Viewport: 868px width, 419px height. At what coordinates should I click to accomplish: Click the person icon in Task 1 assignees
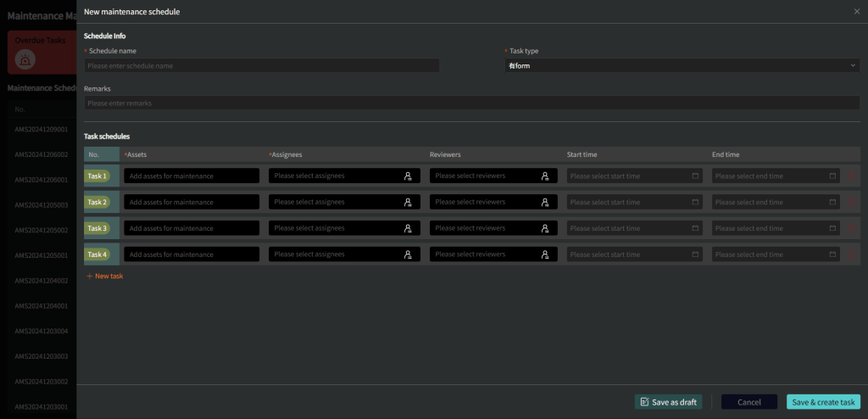click(x=408, y=176)
